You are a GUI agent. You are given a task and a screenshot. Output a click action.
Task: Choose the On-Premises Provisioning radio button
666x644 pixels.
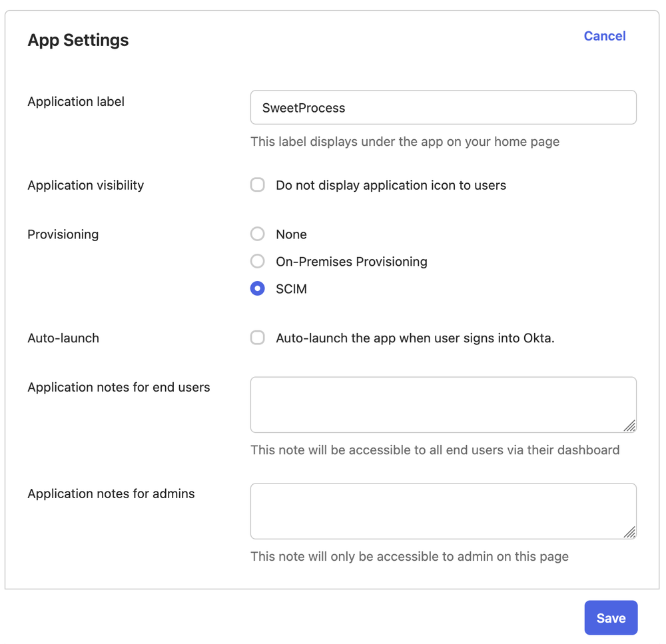pyautogui.click(x=257, y=261)
